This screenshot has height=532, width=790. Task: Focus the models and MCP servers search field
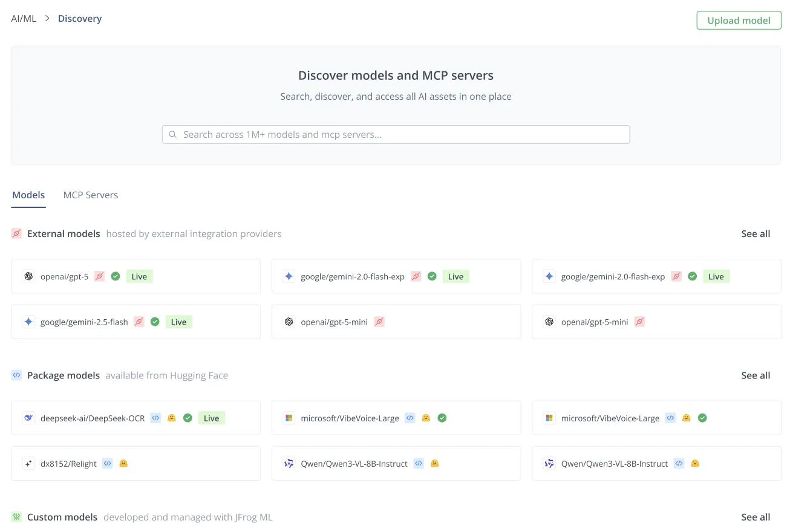[396, 134]
